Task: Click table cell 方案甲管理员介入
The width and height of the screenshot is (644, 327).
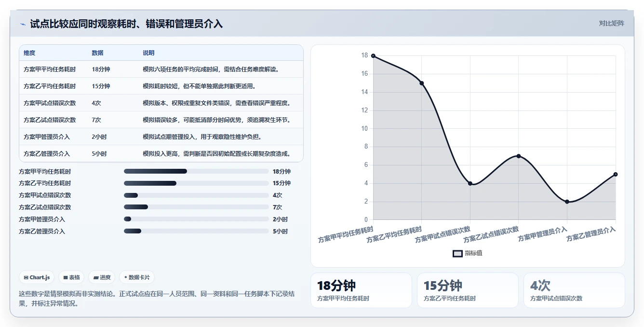Action: 47,137
